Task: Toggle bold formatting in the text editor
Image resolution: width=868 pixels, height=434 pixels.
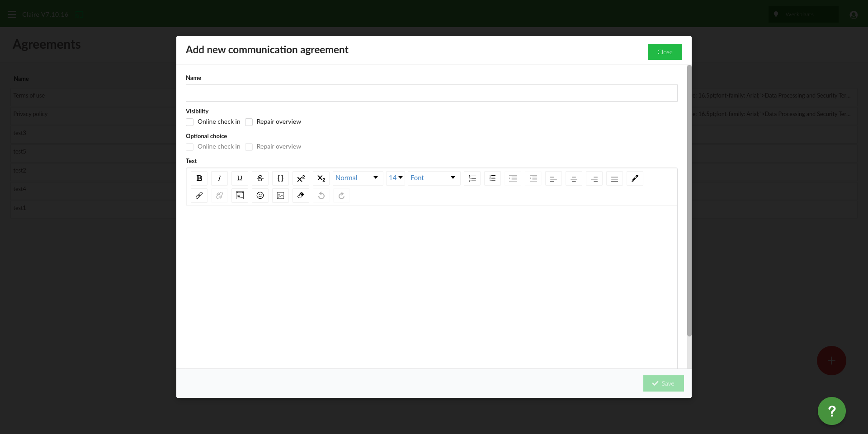Action: [199, 178]
